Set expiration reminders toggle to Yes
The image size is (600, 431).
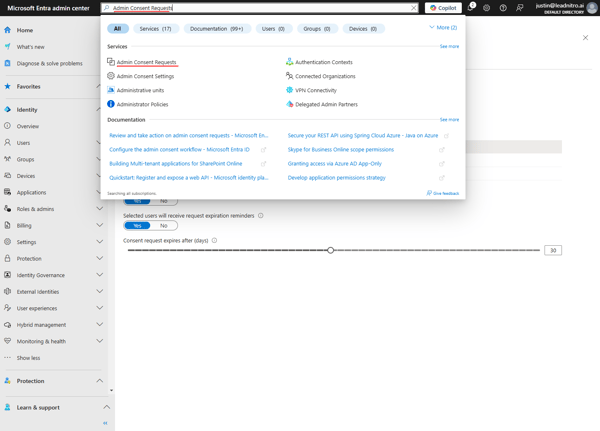(x=137, y=226)
